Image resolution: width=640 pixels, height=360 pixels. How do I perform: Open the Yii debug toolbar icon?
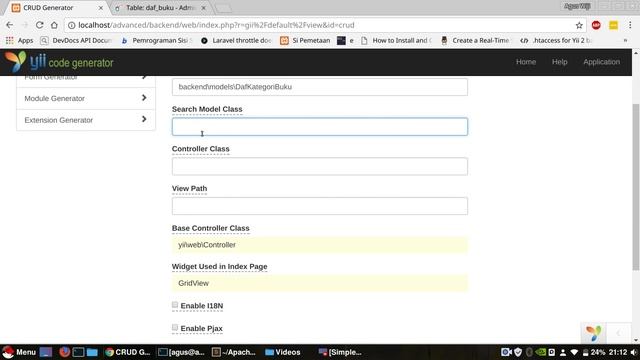[593, 333]
